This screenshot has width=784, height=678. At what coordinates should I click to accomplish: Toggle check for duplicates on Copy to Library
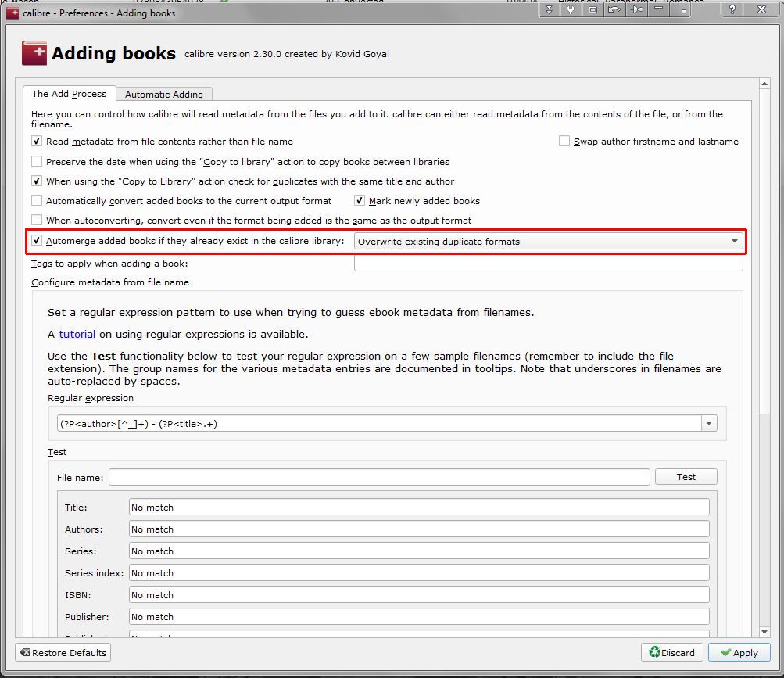coord(37,181)
